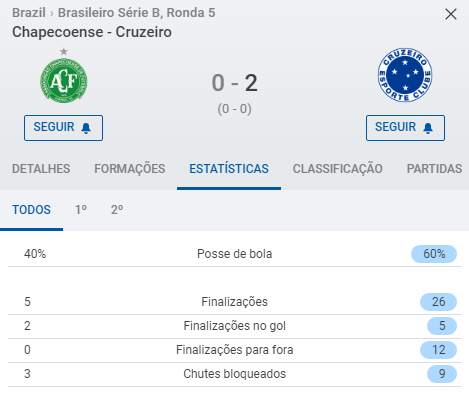Follow Chapecoense with the SEGUIR button

[63, 128]
